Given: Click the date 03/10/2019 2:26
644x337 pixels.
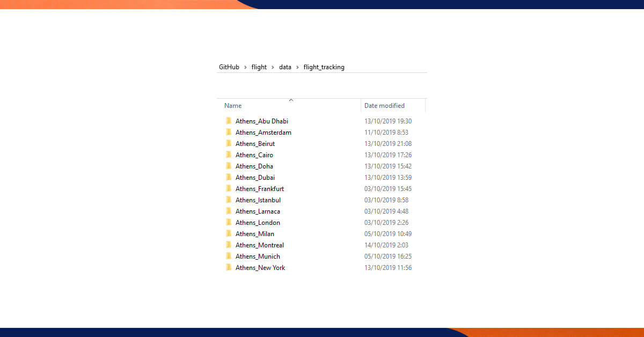Looking at the screenshot, I should point(386,223).
